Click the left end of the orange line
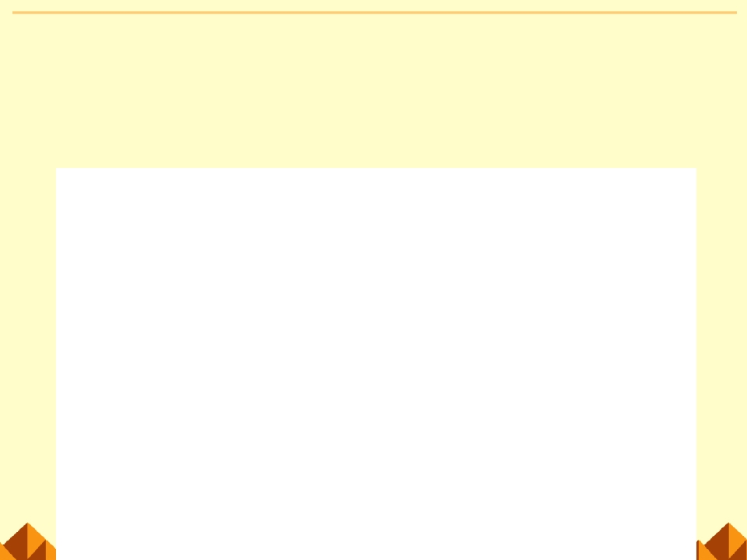 coord(14,12)
